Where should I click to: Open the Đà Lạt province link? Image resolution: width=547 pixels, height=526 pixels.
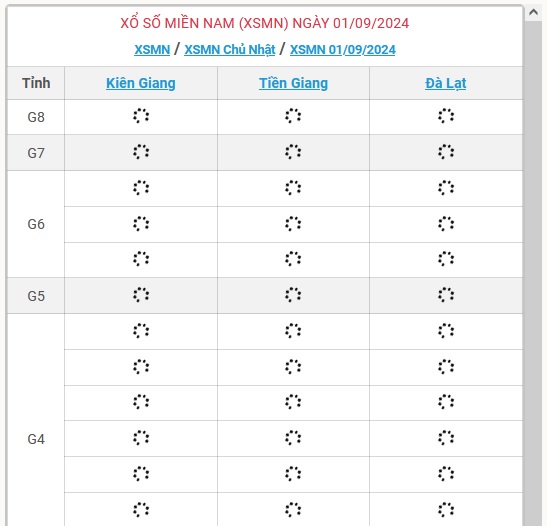445,83
